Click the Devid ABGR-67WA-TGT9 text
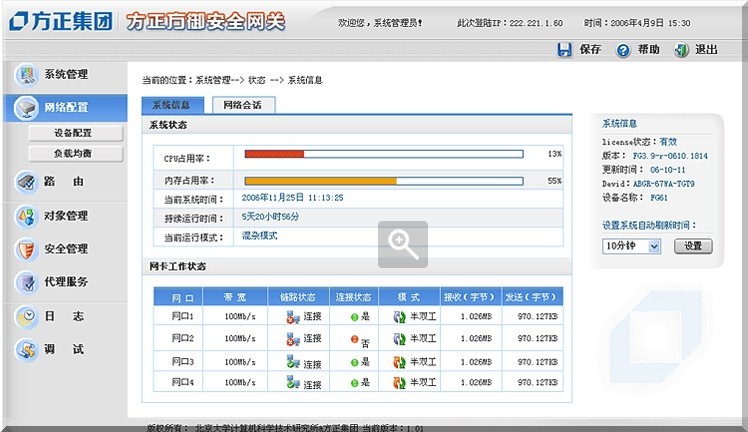 664,184
